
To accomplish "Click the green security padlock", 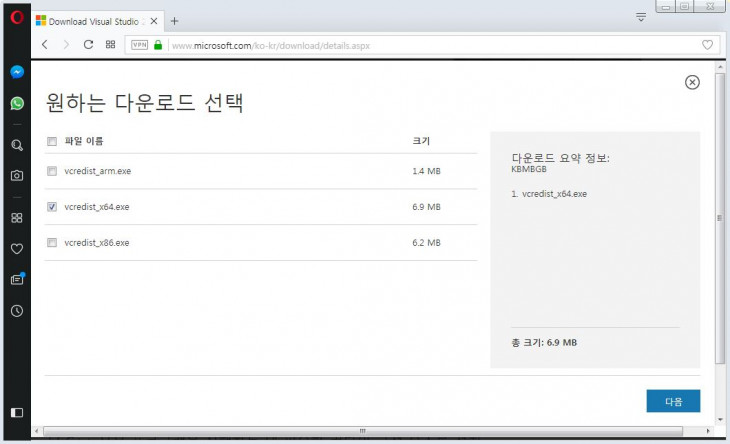I will point(158,45).
